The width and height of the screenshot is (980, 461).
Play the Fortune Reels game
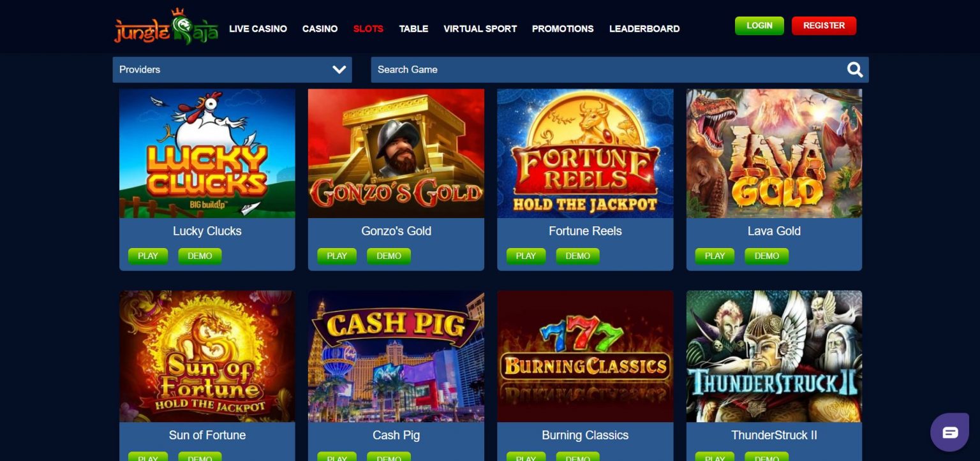pyautogui.click(x=526, y=256)
